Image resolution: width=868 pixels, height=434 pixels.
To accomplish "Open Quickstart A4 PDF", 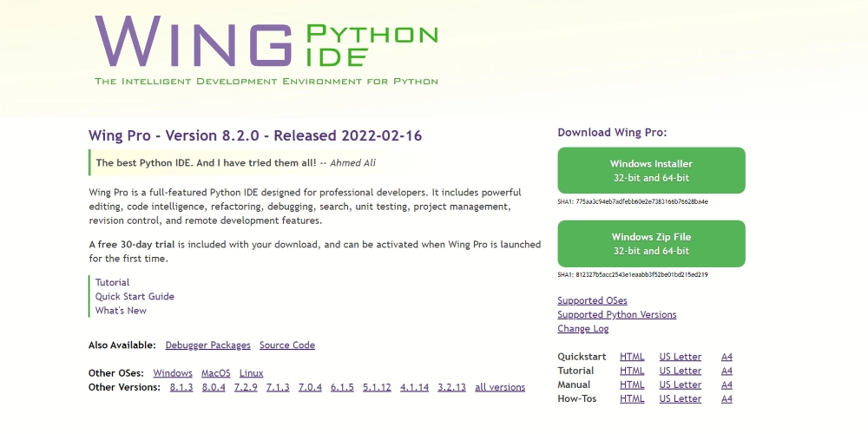I will click(727, 357).
